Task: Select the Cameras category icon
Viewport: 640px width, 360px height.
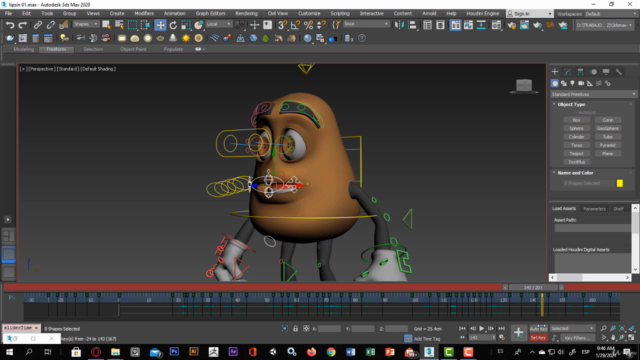Action: click(x=581, y=83)
